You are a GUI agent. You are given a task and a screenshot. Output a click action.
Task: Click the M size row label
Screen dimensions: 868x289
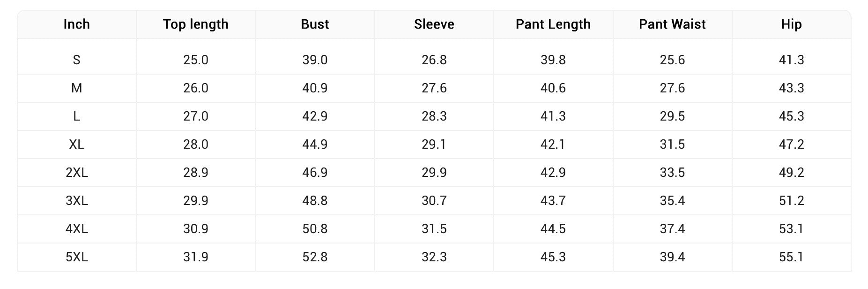(x=76, y=88)
